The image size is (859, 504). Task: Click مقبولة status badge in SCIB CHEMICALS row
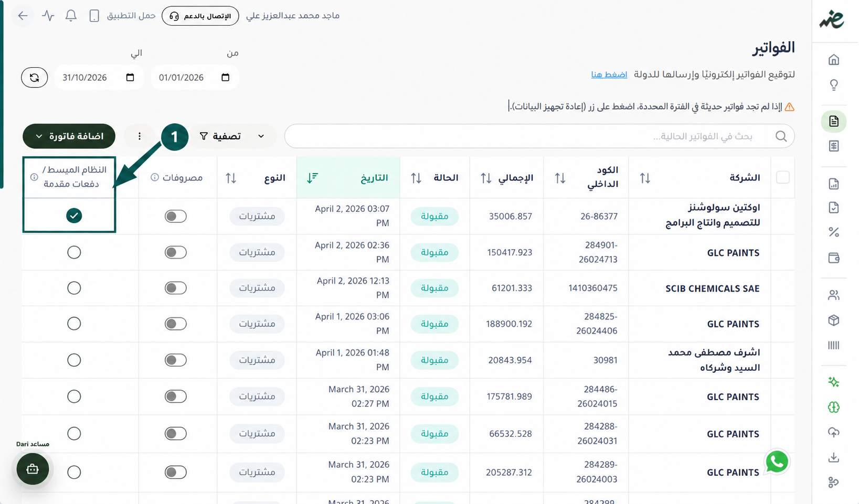pyautogui.click(x=434, y=288)
